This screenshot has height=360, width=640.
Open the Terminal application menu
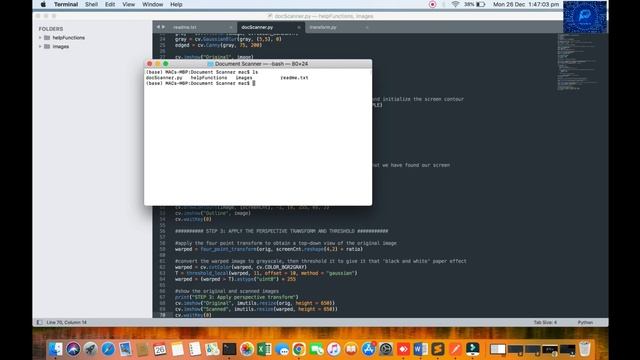[x=66, y=4]
